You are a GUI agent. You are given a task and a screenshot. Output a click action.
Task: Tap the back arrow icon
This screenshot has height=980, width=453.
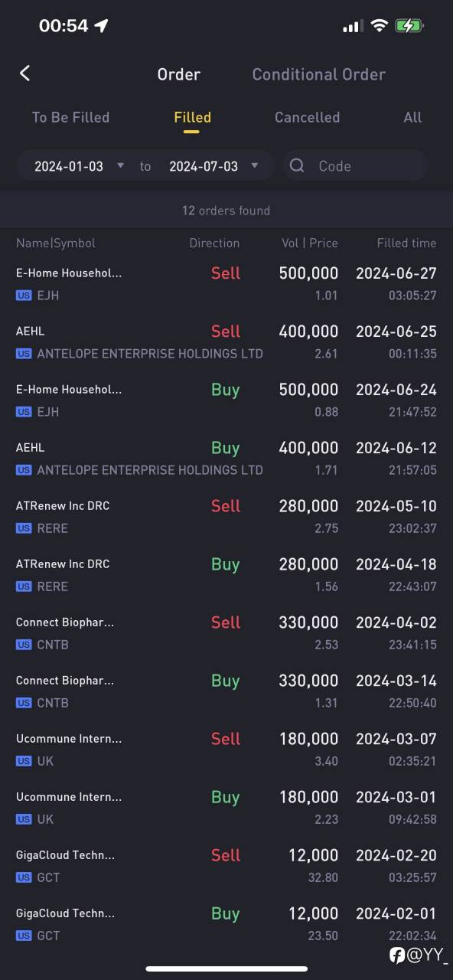24,73
